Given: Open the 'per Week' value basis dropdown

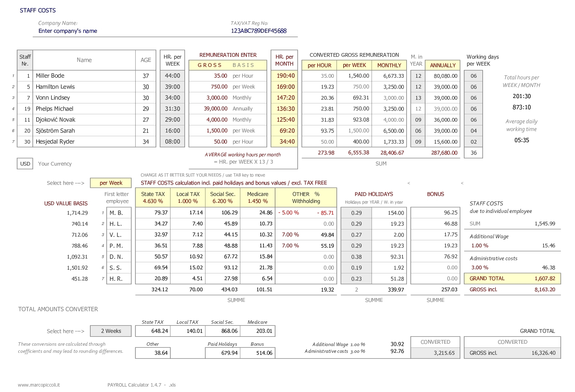Looking at the screenshot, I should pos(111,183).
